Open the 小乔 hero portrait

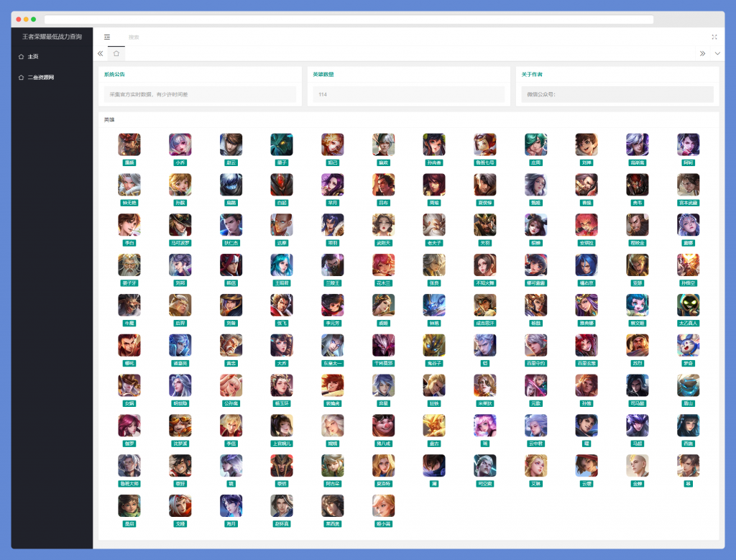pos(180,144)
